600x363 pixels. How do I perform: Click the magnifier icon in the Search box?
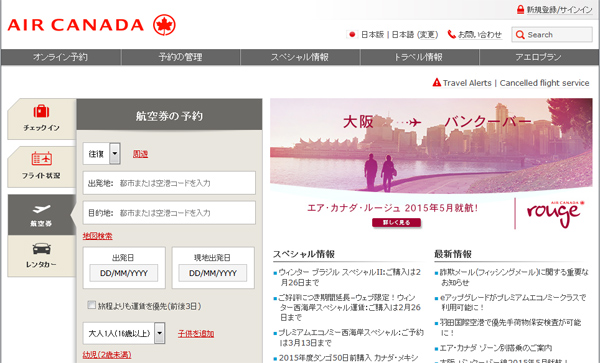click(x=520, y=35)
